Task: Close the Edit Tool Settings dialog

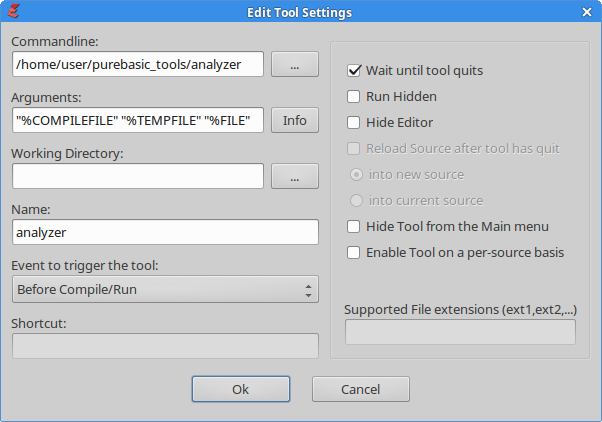Action: 587,12
